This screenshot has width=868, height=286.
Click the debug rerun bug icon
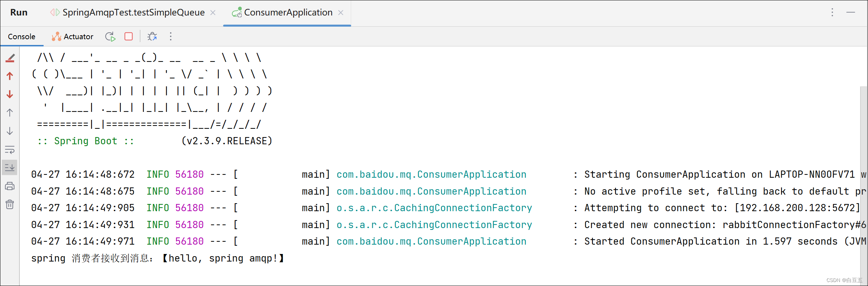[x=152, y=36]
